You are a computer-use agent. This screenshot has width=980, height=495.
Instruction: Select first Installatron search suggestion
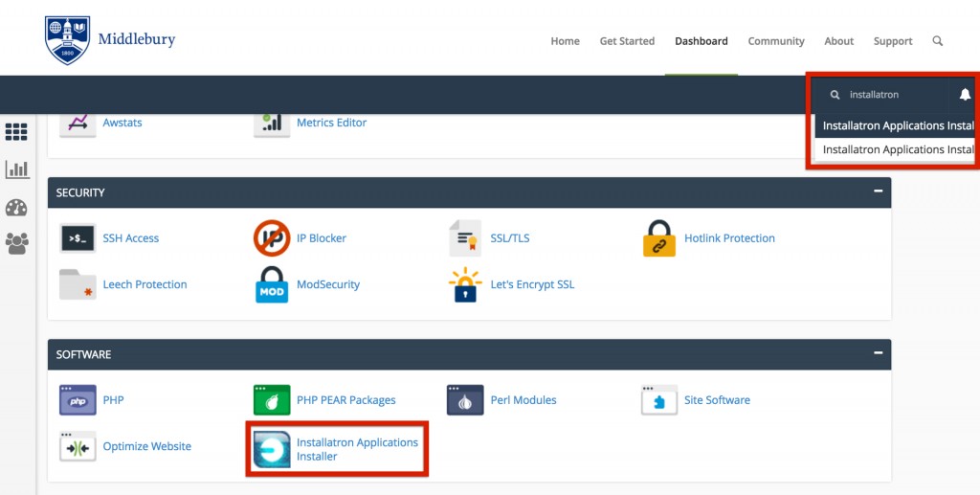click(897, 126)
